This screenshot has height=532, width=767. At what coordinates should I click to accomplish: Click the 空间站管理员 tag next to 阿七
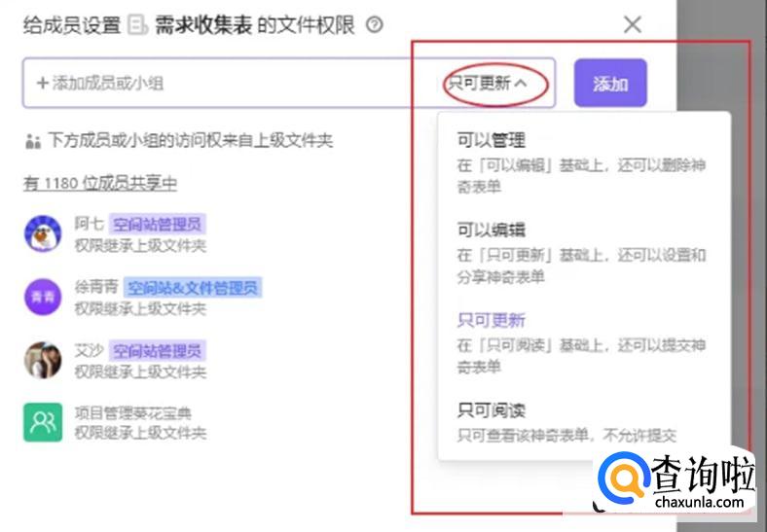pos(157,225)
